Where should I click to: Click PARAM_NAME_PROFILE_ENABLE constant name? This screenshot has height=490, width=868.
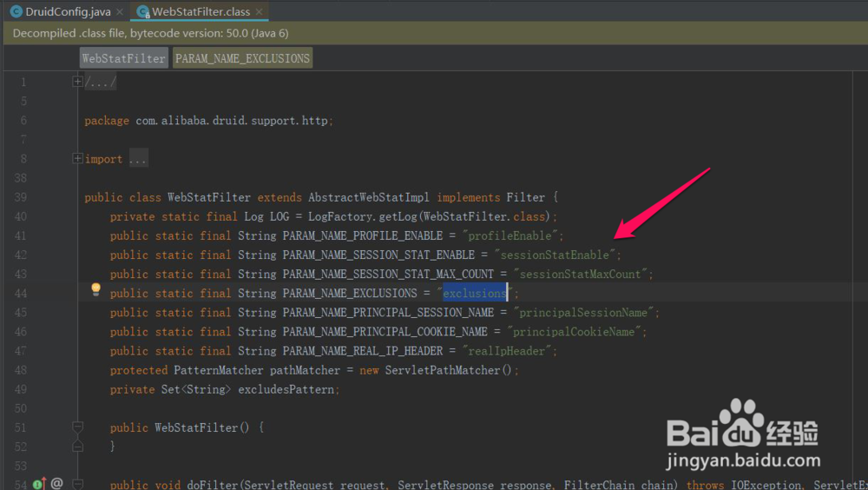[x=363, y=236]
